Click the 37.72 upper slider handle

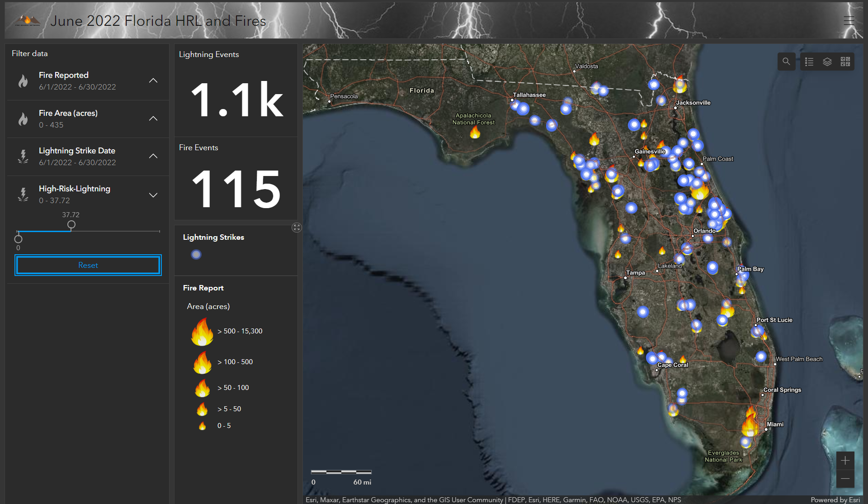coord(71,225)
